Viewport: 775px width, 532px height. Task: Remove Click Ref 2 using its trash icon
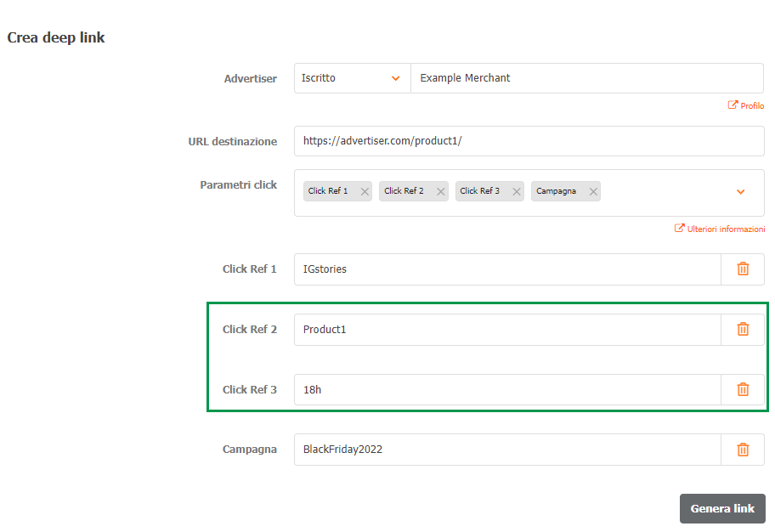[743, 329]
